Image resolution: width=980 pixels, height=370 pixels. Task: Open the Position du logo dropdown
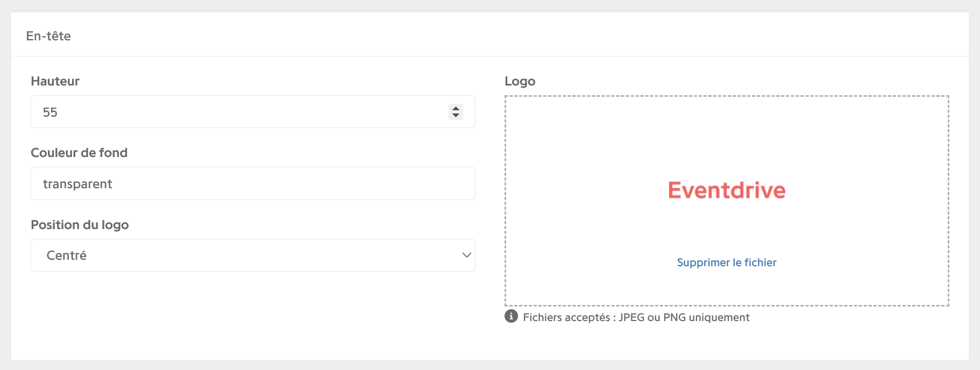[253, 255]
